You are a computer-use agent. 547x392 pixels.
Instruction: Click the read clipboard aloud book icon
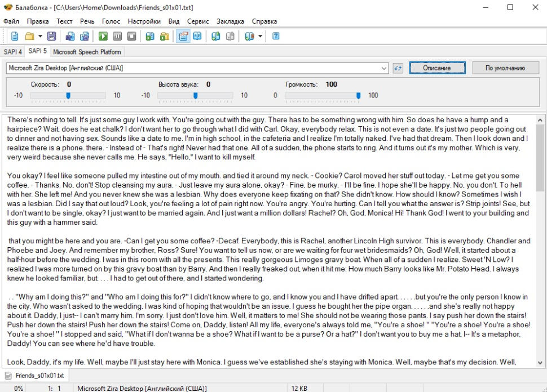(x=150, y=36)
